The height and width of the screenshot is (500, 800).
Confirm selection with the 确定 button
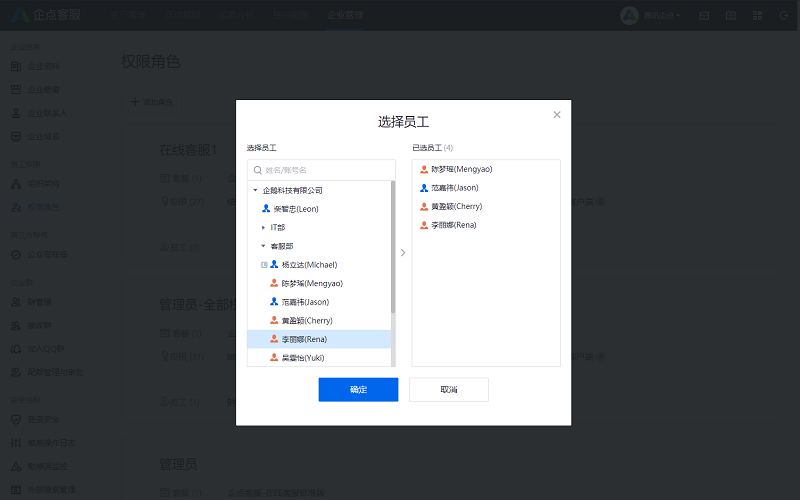pyautogui.click(x=358, y=390)
